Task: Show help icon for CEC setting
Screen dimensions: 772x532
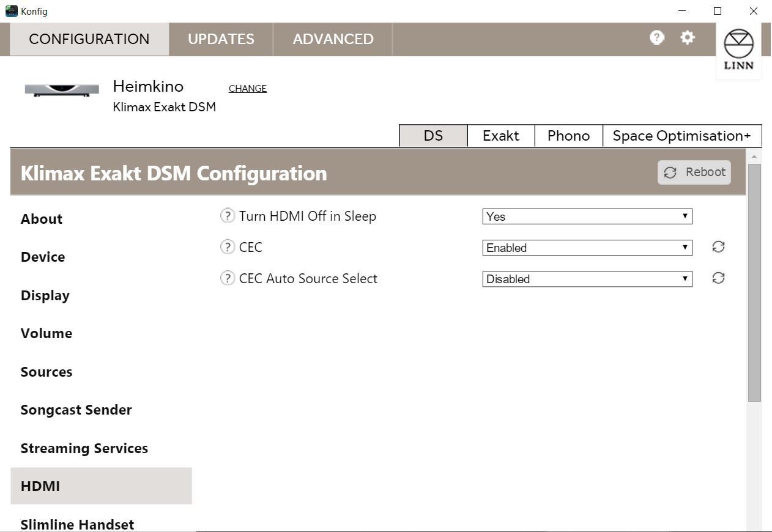Action: [227, 246]
